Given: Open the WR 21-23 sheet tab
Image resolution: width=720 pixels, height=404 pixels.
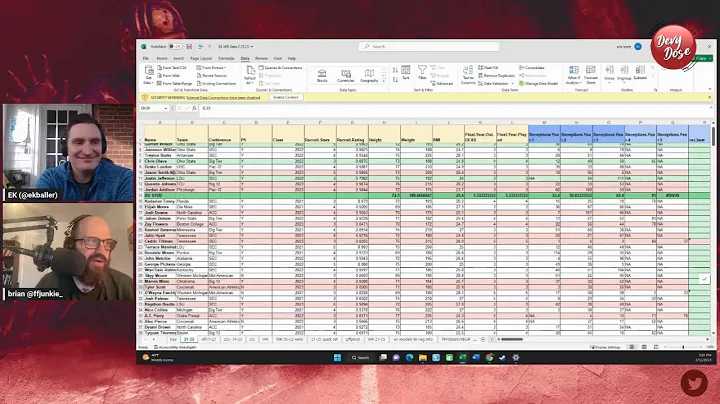Looking at the screenshot, I should coord(376,339).
